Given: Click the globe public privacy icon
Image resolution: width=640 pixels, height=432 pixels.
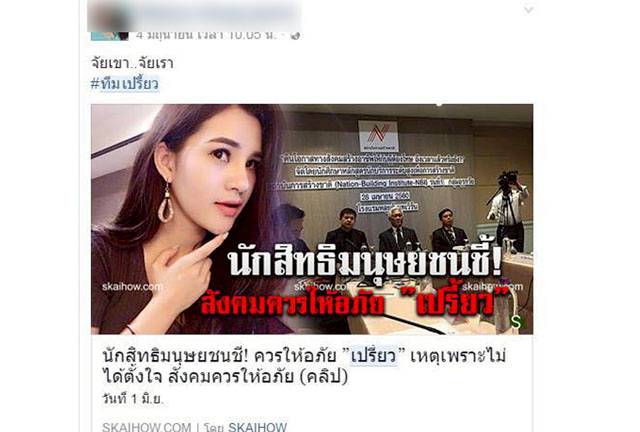Looking at the screenshot, I should point(296,36).
